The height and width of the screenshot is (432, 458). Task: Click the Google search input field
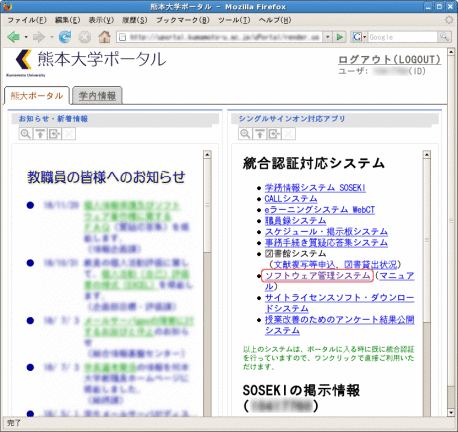403,37
